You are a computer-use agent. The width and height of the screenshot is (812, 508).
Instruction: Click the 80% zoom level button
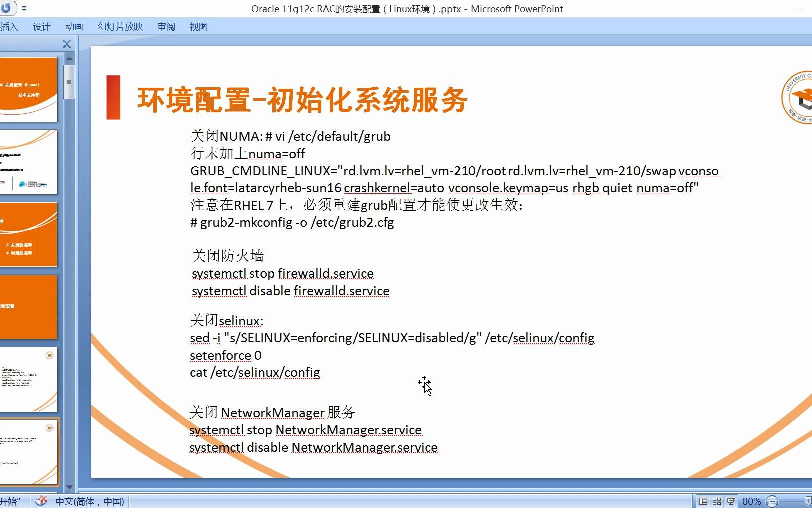752,501
